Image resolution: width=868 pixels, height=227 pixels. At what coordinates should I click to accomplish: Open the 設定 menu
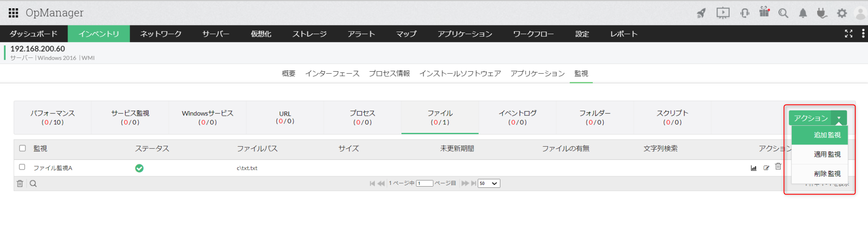[582, 34]
